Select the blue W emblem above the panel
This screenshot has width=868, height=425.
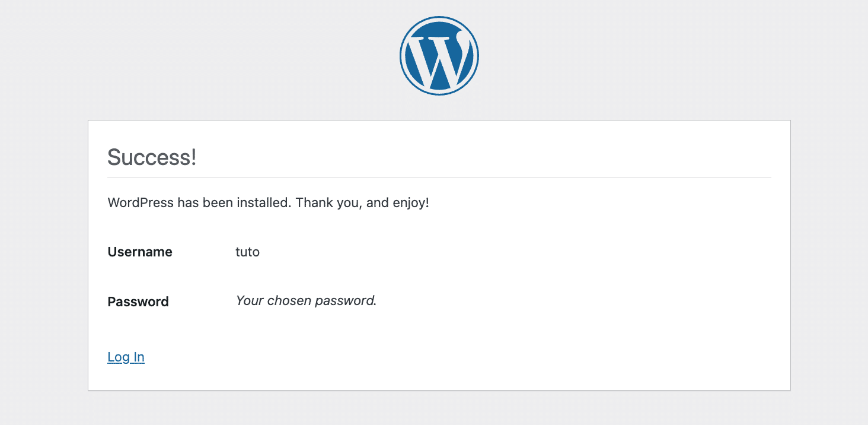click(439, 55)
